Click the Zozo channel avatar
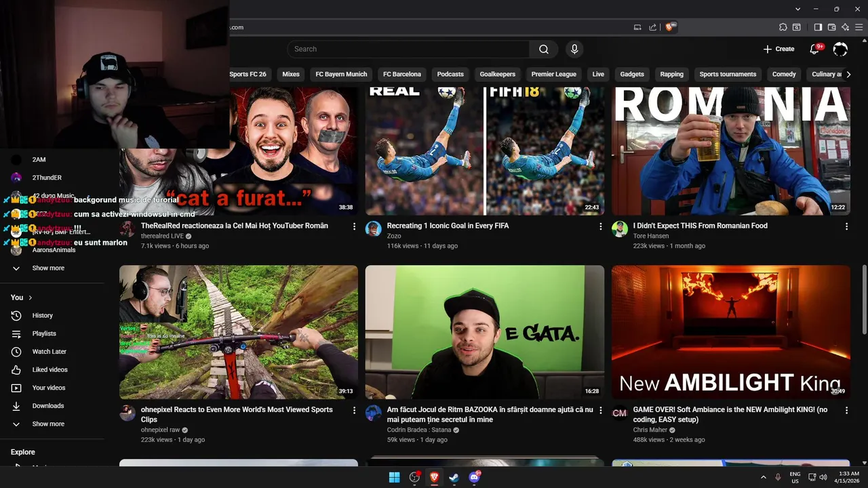This screenshot has height=488, width=868. click(x=374, y=228)
